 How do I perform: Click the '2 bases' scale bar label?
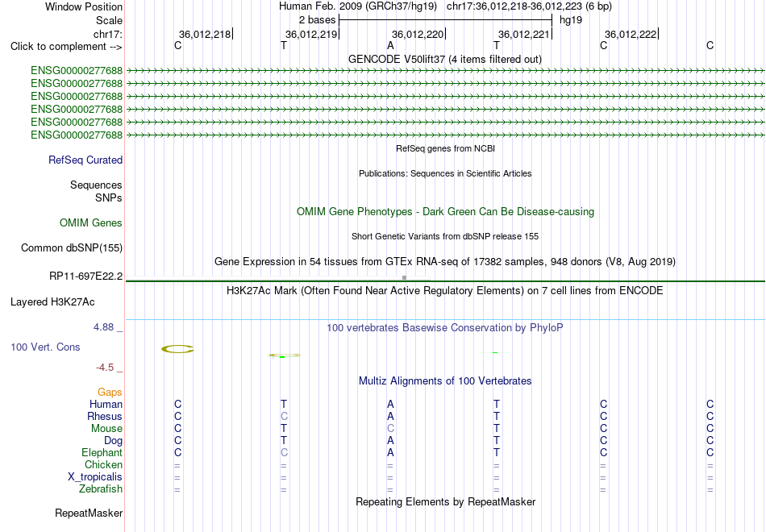click(x=318, y=20)
